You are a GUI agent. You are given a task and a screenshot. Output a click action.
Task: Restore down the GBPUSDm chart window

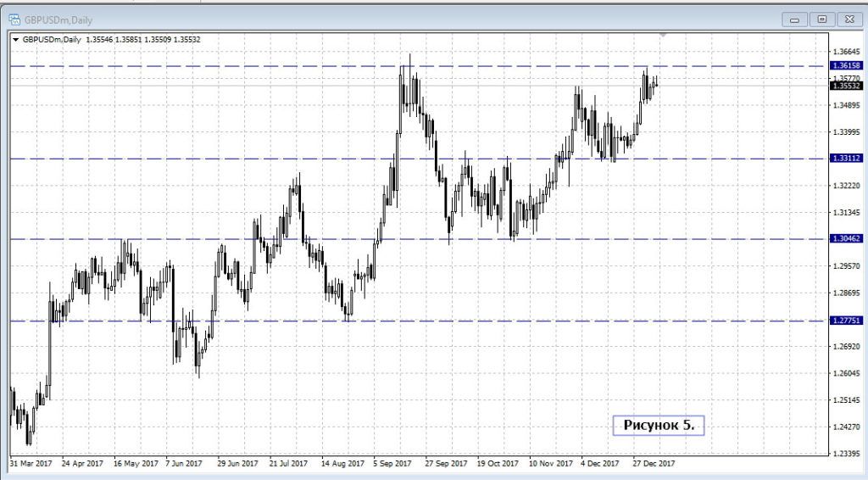tap(821, 18)
